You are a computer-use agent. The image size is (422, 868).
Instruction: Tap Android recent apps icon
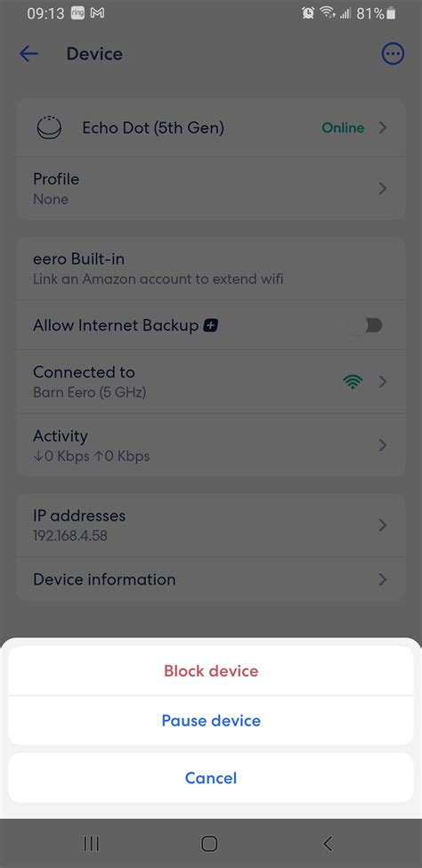click(x=92, y=844)
